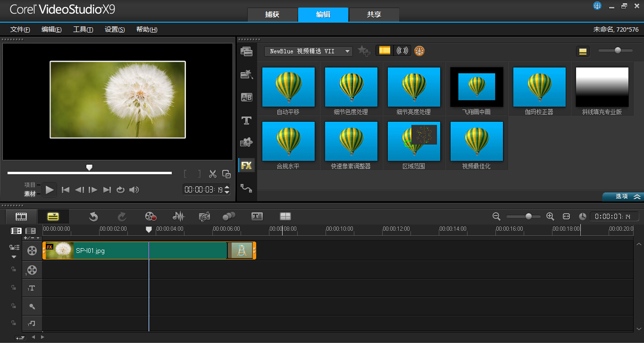Step to previous frame
Screen dimensions: 644x343
[79, 190]
